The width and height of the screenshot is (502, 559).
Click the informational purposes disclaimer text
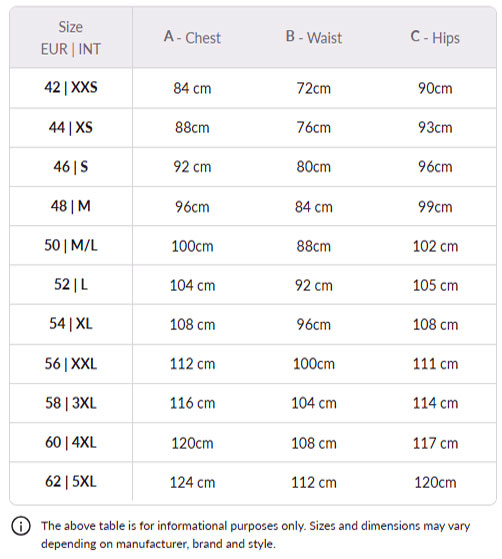[x=255, y=535]
